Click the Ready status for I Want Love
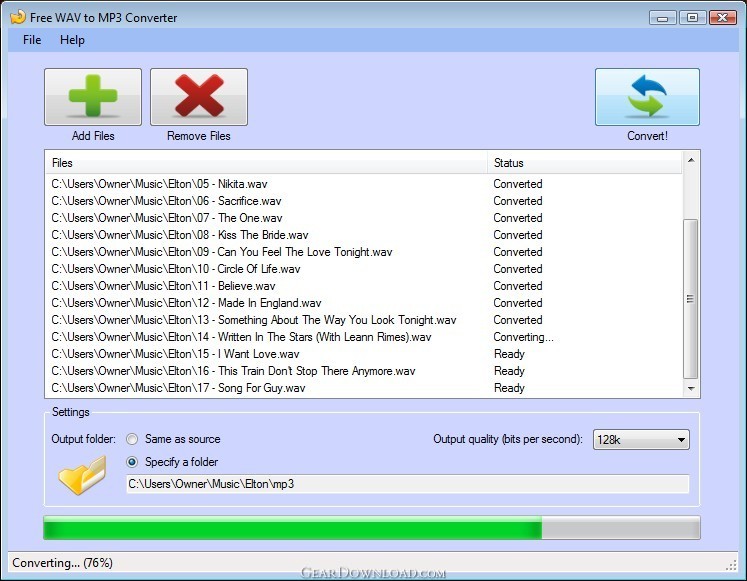 point(509,354)
